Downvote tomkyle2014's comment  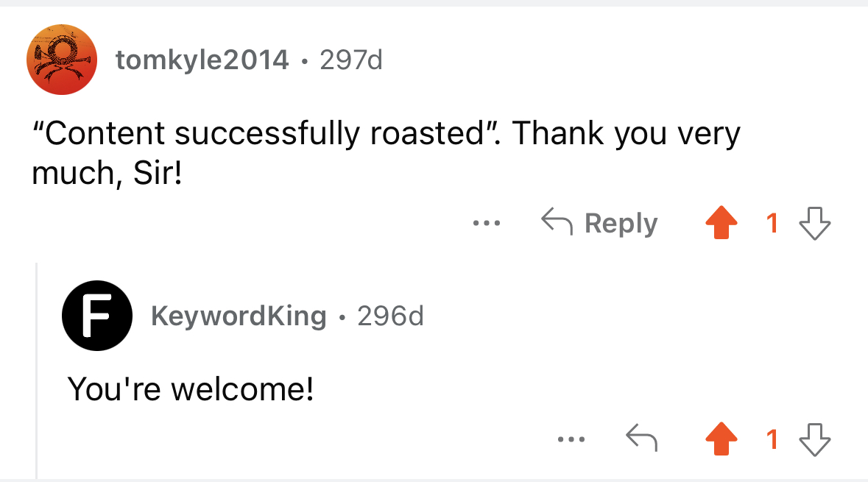pyautogui.click(x=815, y=223)
